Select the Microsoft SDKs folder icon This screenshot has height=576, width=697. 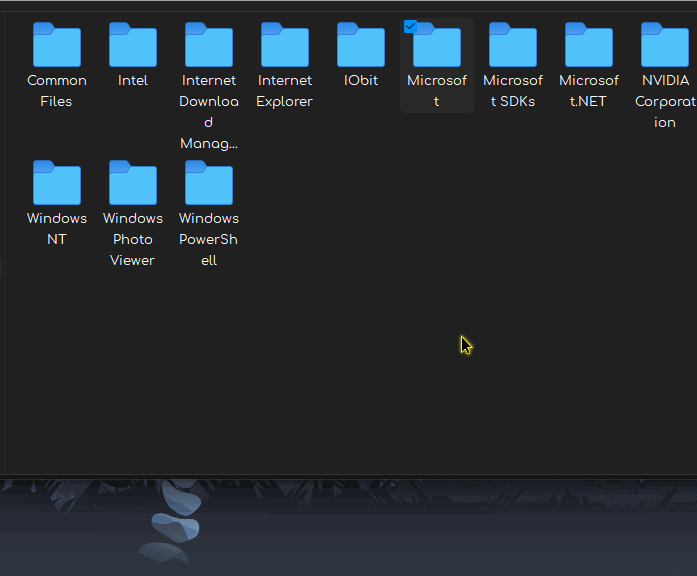[x=513, y=44]
